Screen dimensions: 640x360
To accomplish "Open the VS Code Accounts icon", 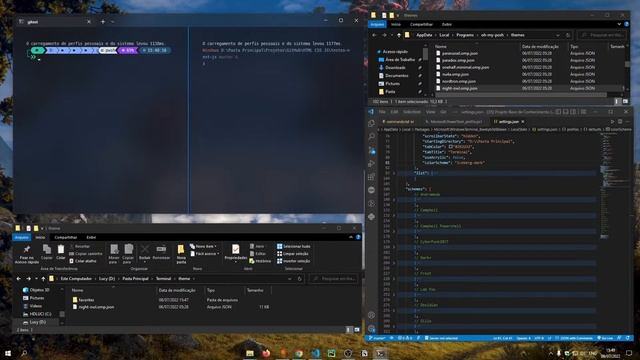I will pyautogui.click(x=371, y=315).
